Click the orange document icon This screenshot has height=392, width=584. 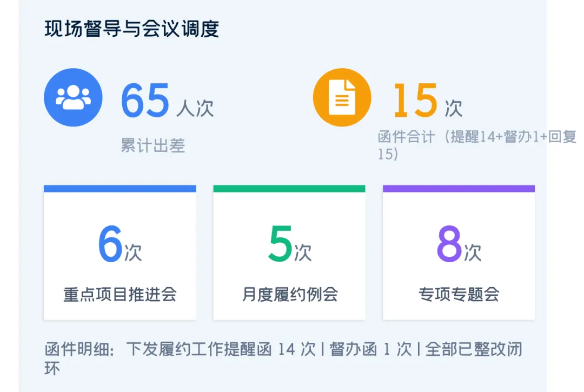pyautogui.click(x=342, y=97)
